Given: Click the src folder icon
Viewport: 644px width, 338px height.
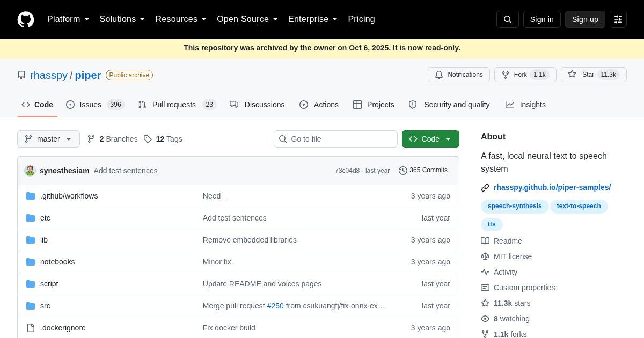Looking at the screenshot, I should tap(31, 306).
